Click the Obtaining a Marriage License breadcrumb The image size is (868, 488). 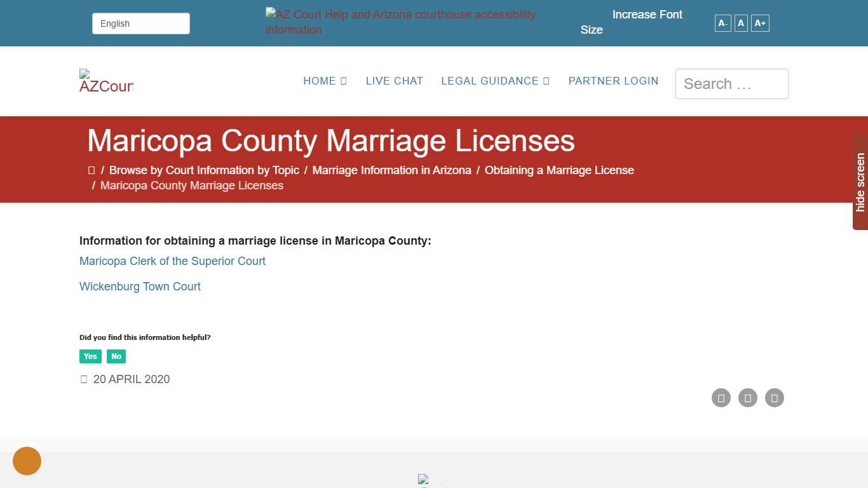point(559,170)
